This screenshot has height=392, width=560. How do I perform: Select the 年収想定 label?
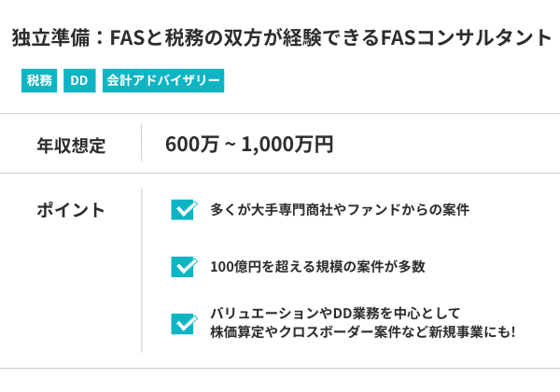(x=71, y=145)
